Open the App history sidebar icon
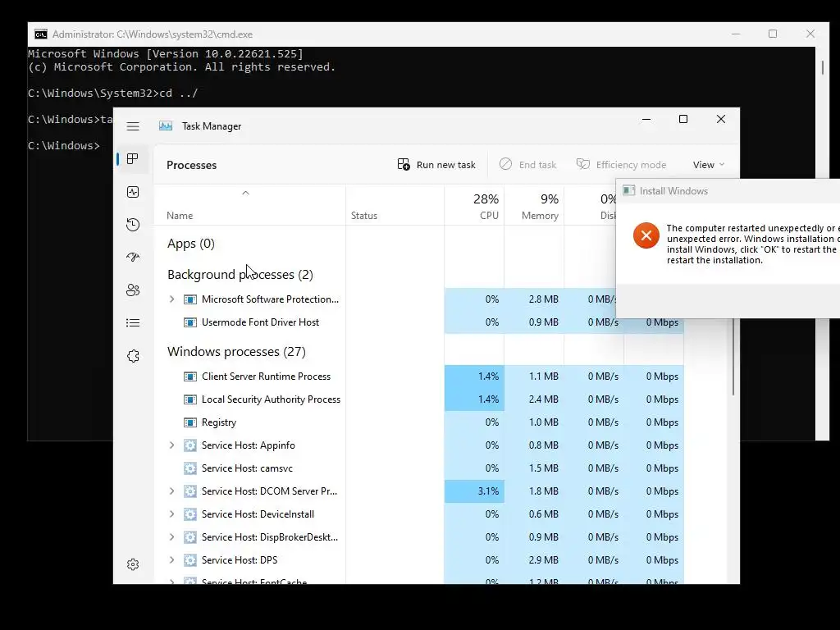840x630 pixels. [x=133, y=225]
